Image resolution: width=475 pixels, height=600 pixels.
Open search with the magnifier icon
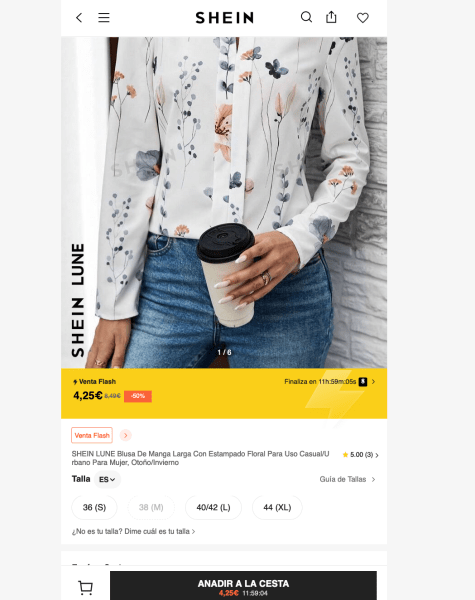point(306,17)
